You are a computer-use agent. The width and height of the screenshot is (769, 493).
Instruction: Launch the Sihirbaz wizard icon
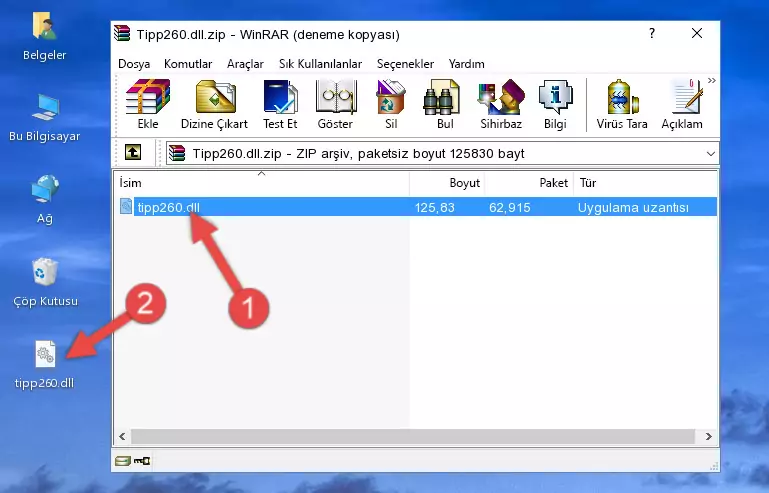click(501, 104)
